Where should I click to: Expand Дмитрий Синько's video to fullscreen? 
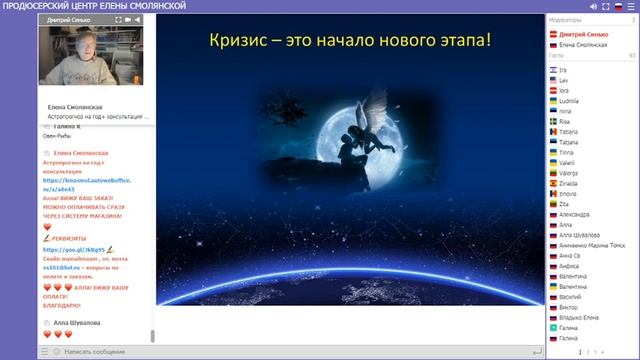click(118, 20)
